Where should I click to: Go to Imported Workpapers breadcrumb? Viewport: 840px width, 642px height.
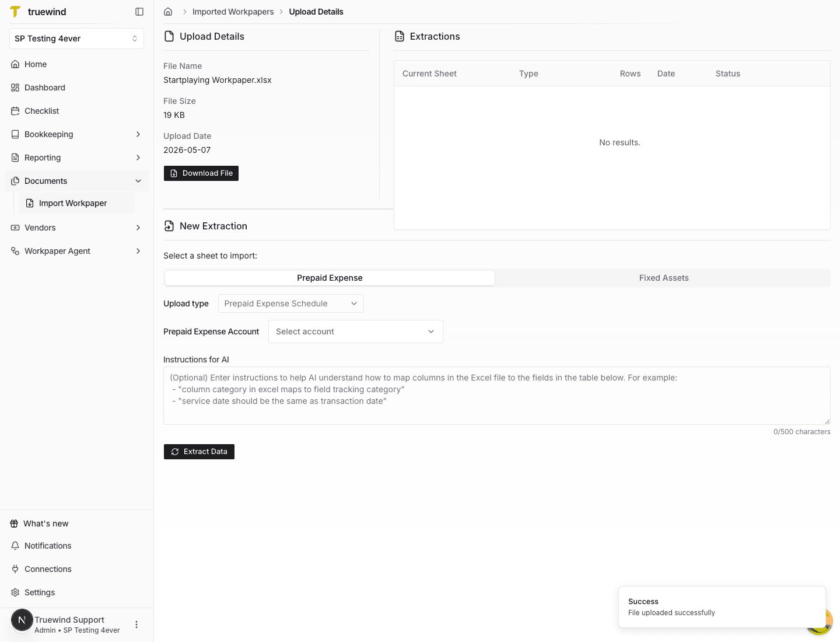(x=233, y=12)
